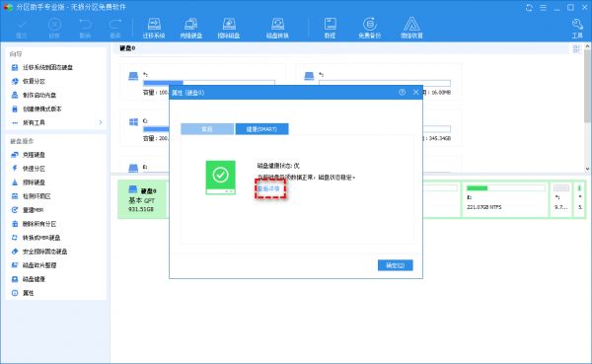Select 属性 in the sidebar

click(x=29, y=293)
